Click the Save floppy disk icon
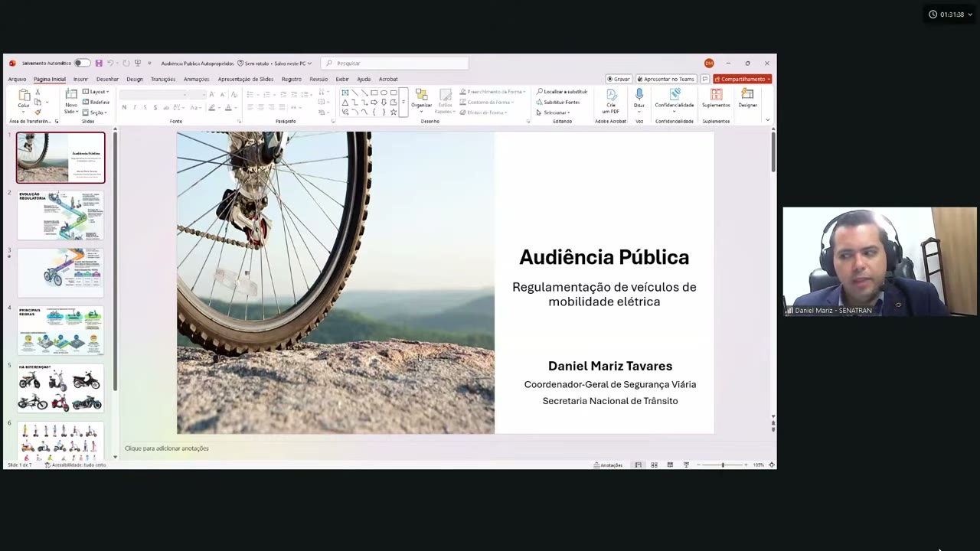This screenshot has height=551, width=980. click(98, 64)
